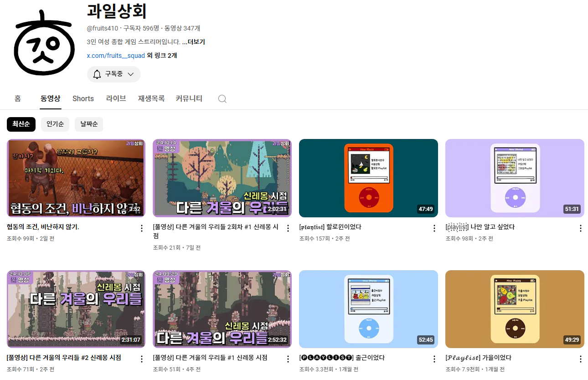Expand the channel description with ...더보기
The image size is (588, 380).
[x=193, y=42]
